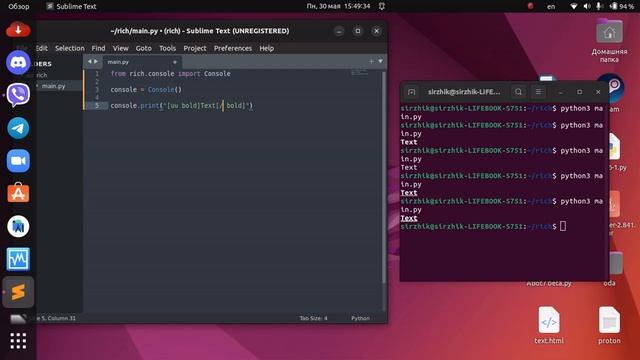
Task: Change Tab Size: 4 setting
Action: tap(313, 318)
